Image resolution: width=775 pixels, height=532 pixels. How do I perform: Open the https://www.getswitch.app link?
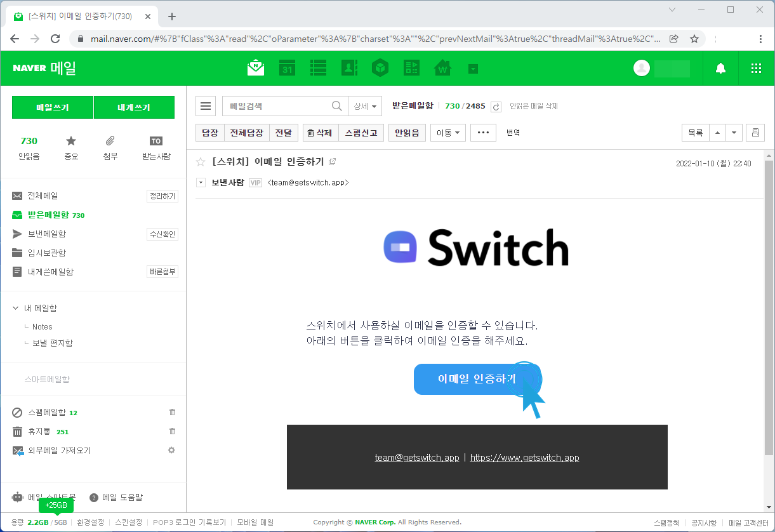click(525, 458)
